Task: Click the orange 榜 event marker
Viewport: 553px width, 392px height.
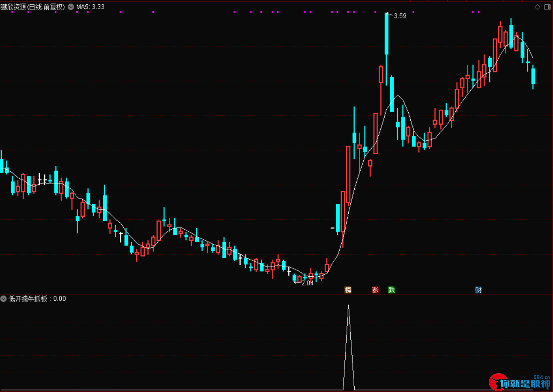Action: point(348,290)
